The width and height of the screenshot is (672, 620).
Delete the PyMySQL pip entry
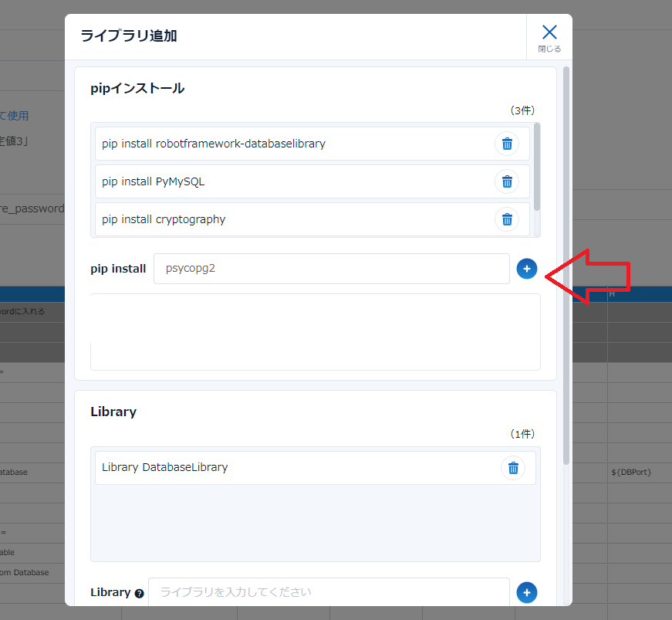tap(507, 181)
